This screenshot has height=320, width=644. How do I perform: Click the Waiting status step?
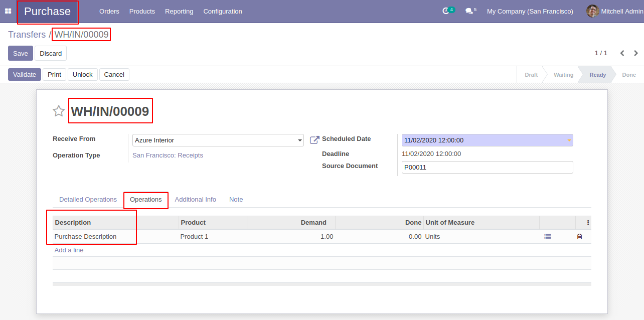(x=563, y=75)
